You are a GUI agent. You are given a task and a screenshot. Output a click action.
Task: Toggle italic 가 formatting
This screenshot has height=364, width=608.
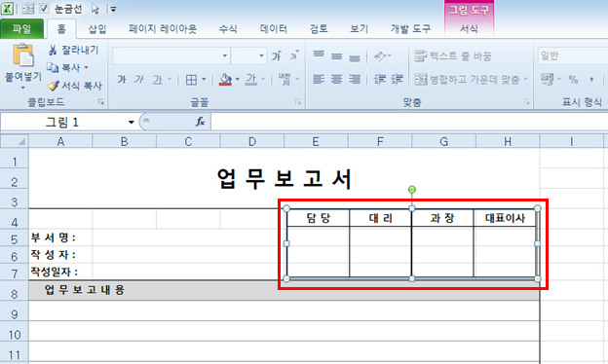[x=138, y=80]
